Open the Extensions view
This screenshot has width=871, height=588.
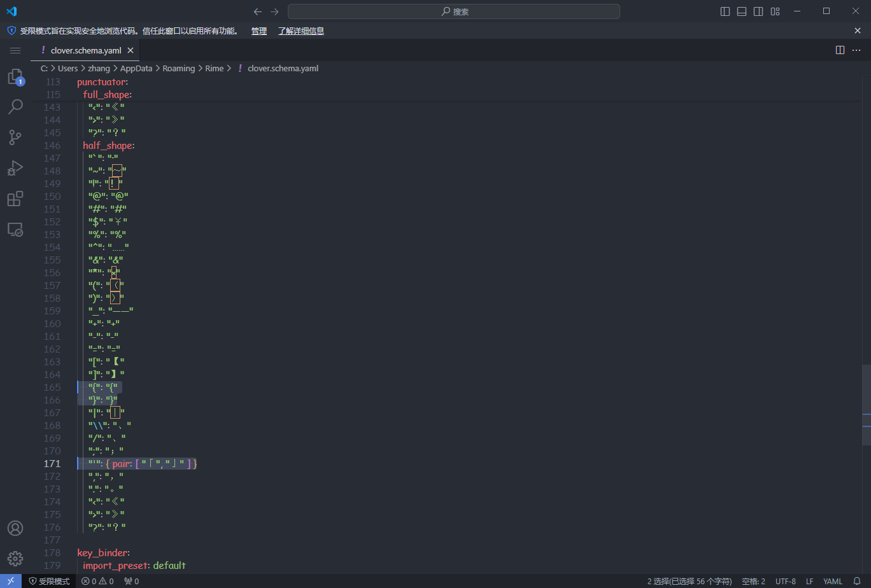(x=15, y=199)
